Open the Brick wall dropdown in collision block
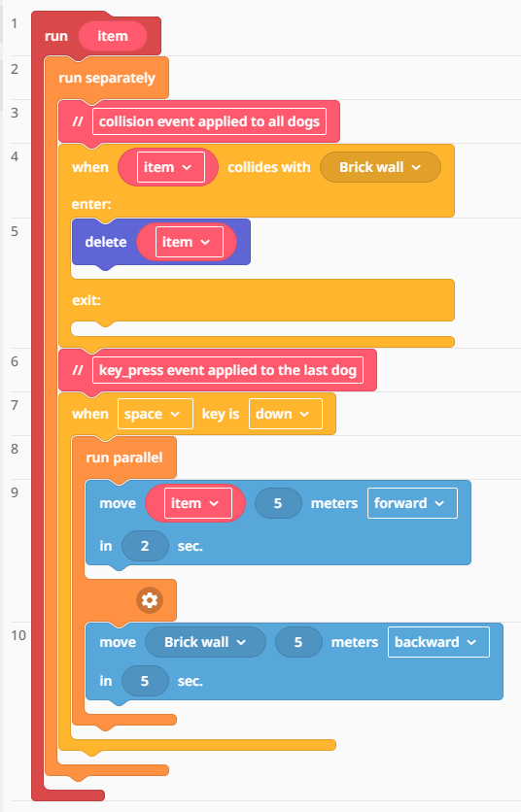Image resolution: width=521 pixels, height=812 pixels. coord(380,167)
